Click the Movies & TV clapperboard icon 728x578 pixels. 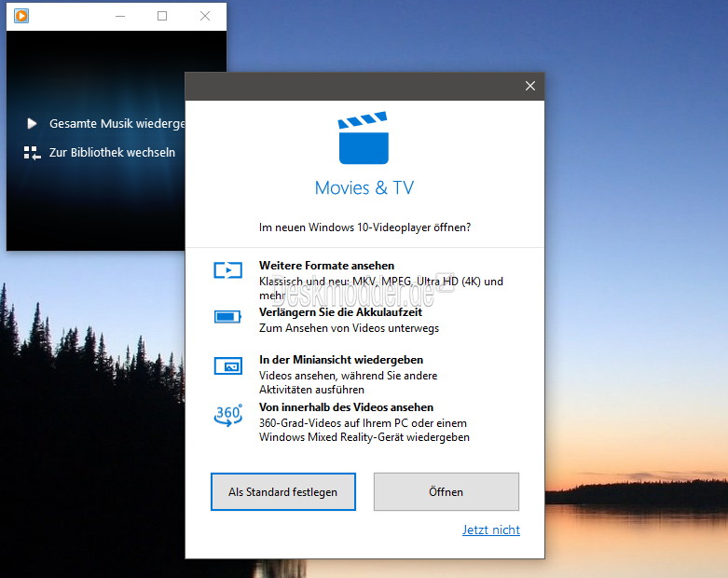coord(364,138)
